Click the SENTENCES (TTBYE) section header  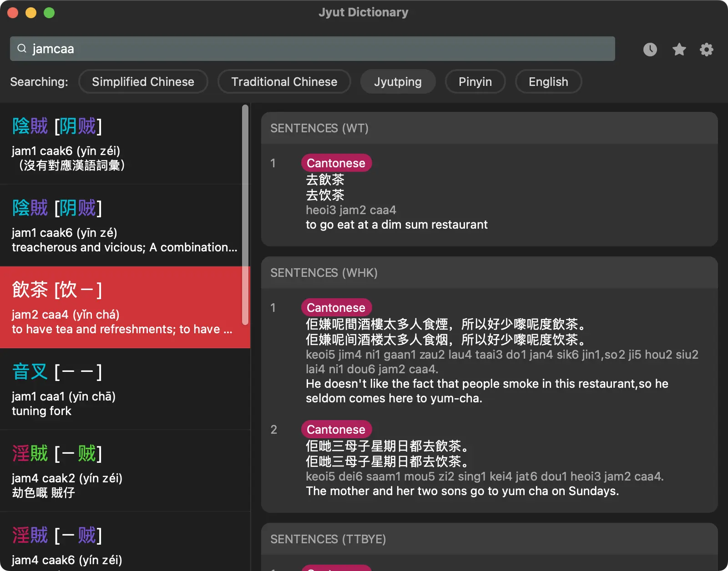click(x=489, y=539)
